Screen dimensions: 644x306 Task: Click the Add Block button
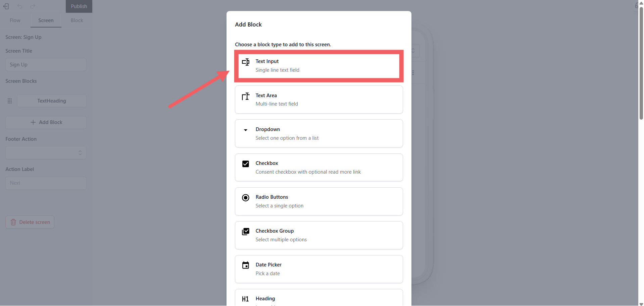coord(46,122)
